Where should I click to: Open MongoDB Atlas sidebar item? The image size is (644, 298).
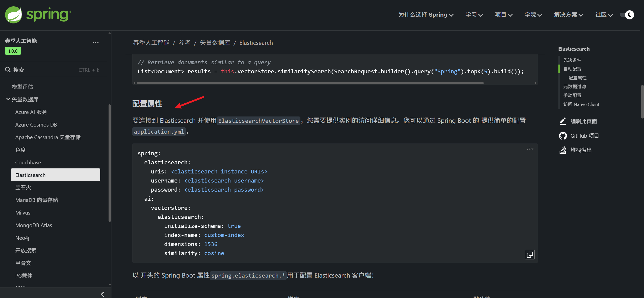[34, 225]
